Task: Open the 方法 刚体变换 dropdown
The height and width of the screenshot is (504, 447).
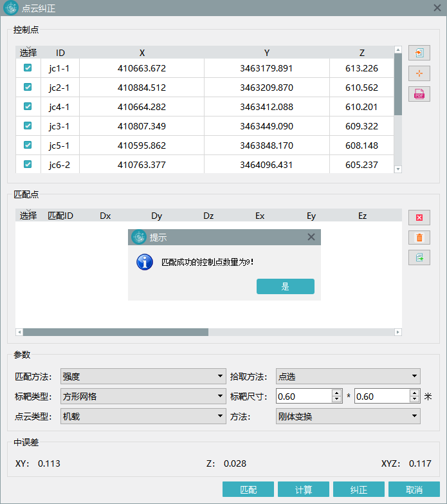Action: tap(347, 416)
